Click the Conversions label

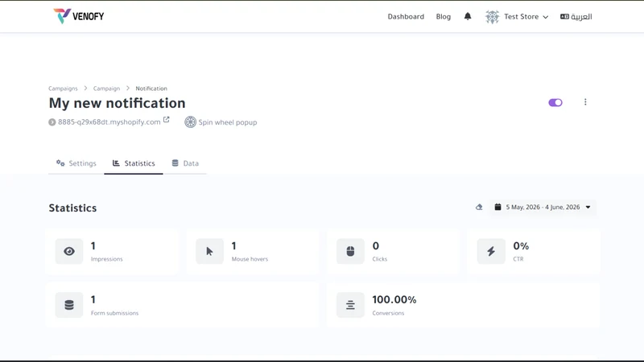(388, 313)
